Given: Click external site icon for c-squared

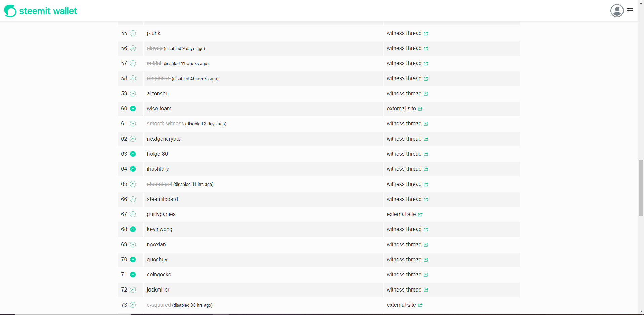Looking at the screenshot, I should 420,305.
